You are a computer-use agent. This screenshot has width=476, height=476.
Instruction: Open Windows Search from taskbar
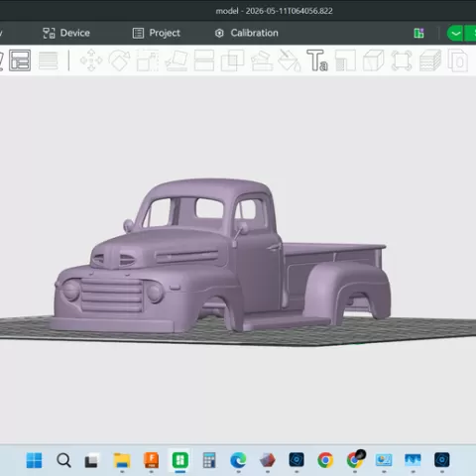[x=63, y=460]
